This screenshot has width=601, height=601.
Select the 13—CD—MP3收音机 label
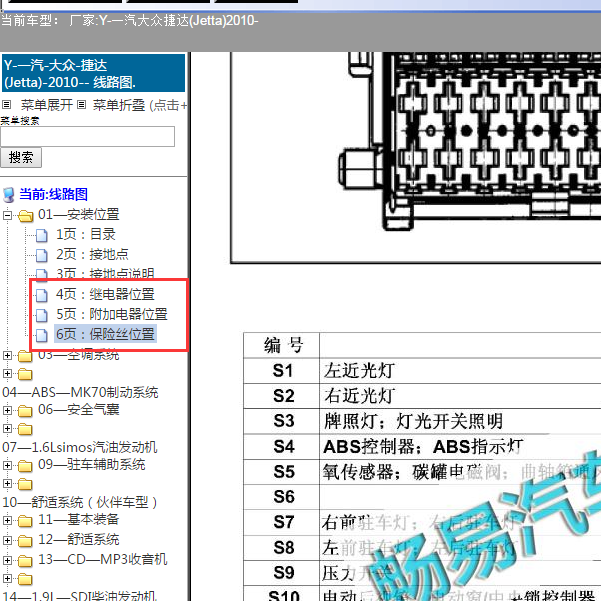coord(103,560)
